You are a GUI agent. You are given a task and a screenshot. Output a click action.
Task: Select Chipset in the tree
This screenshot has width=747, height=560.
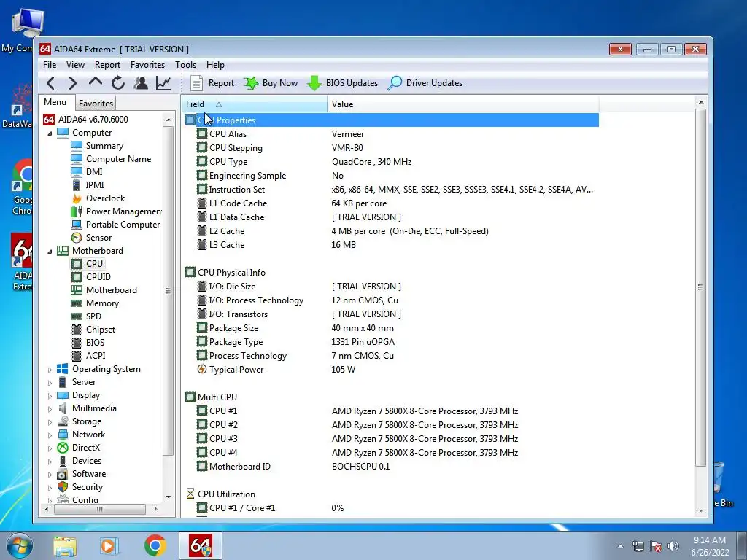point(93,330)
